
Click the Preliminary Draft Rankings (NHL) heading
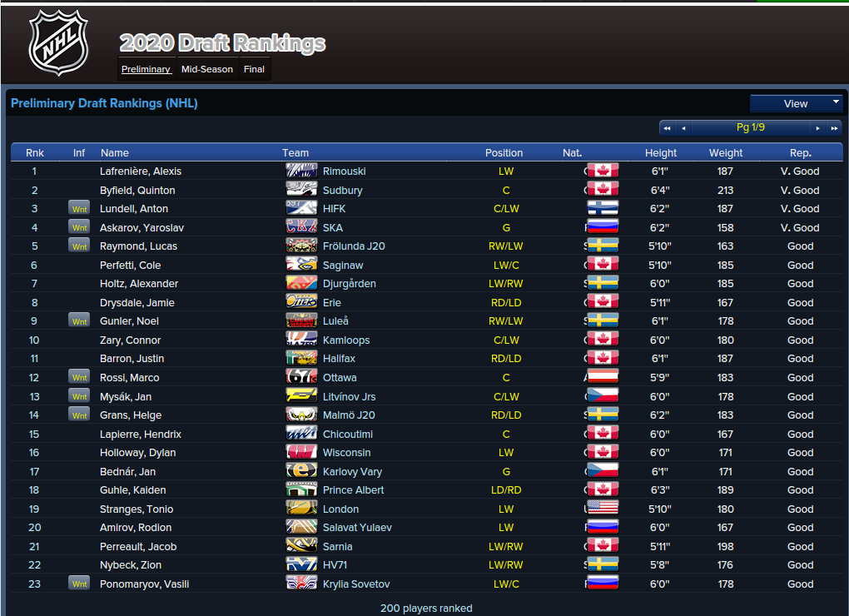104,103
